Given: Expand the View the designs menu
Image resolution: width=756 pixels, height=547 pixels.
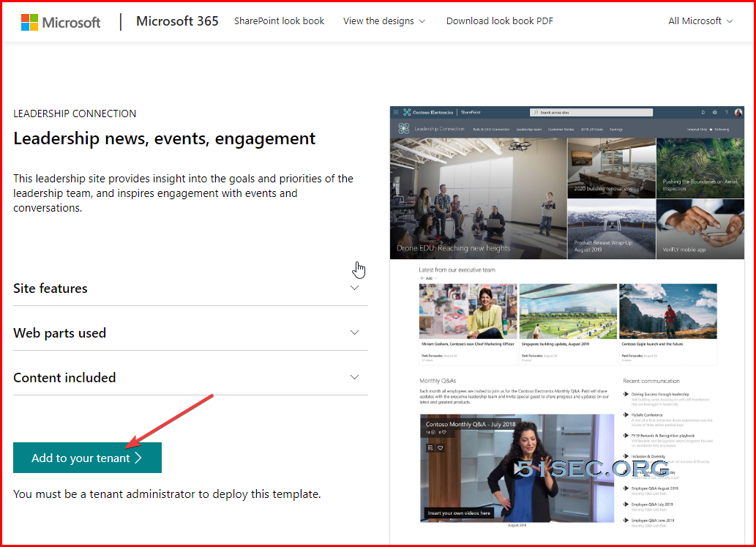Looking at the screenshot, I should click(384, 21).
